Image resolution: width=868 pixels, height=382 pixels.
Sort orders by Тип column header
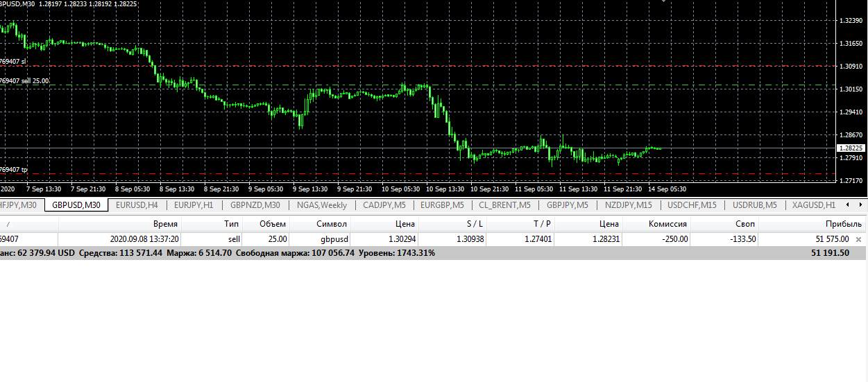(x=213, y=224)
